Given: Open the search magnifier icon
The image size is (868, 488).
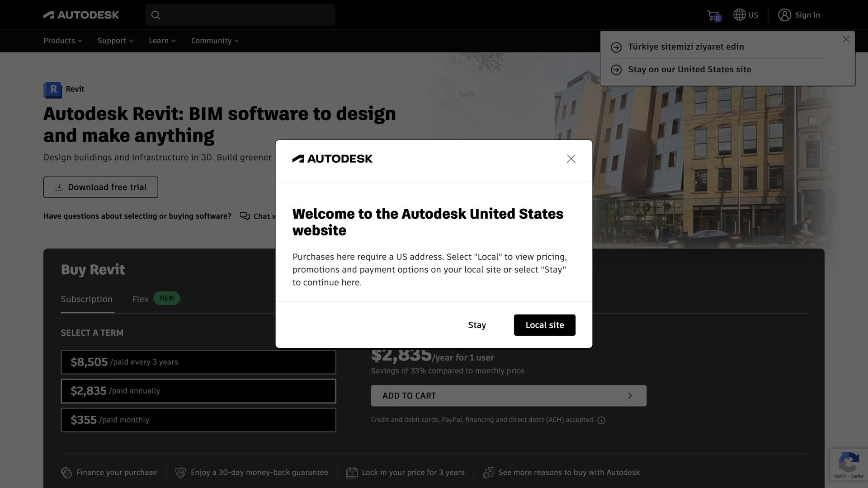Looking at the screenshot, I should (156, 15).
